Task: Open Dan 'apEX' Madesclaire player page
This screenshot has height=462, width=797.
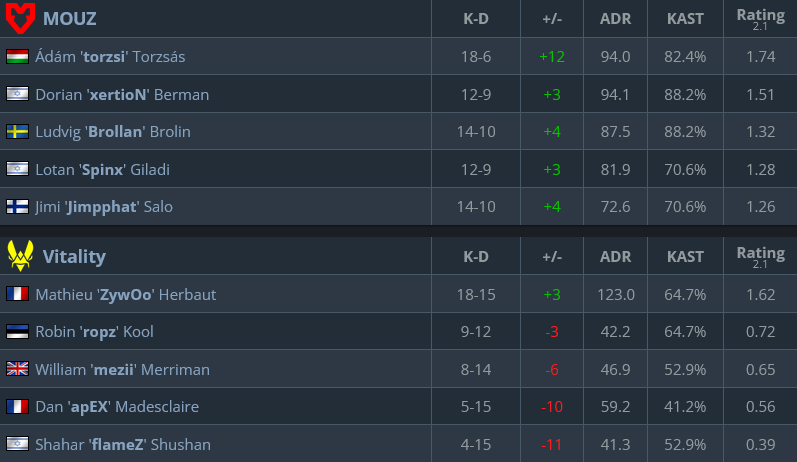Action: (x=117, y=407)
